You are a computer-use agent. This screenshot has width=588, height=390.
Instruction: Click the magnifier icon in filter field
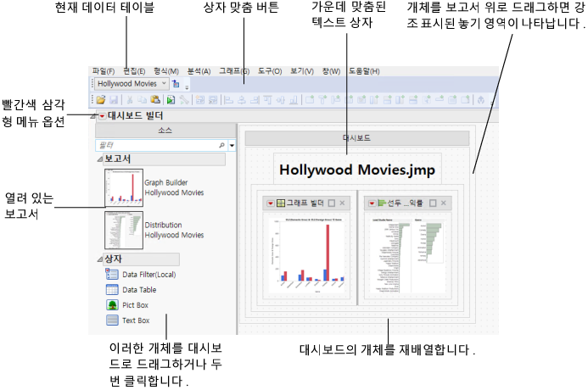click(x=221, y=145)
